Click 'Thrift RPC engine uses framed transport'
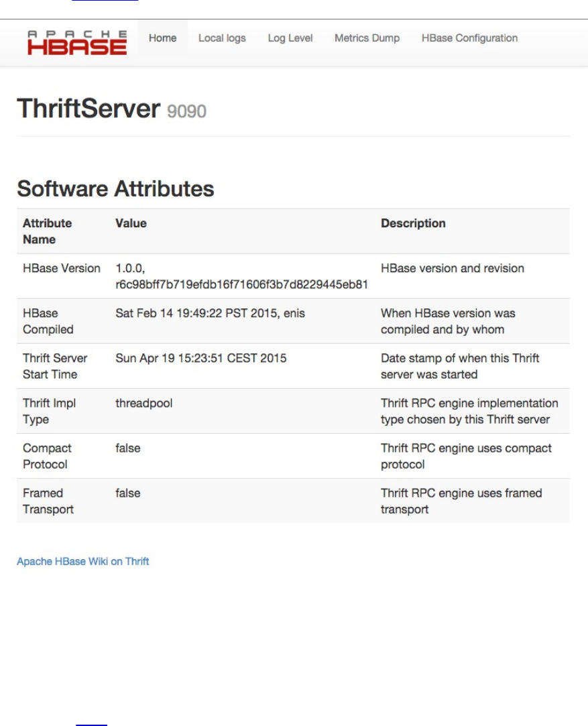Viewport: 588px width, 726px height. click(461, 501)
